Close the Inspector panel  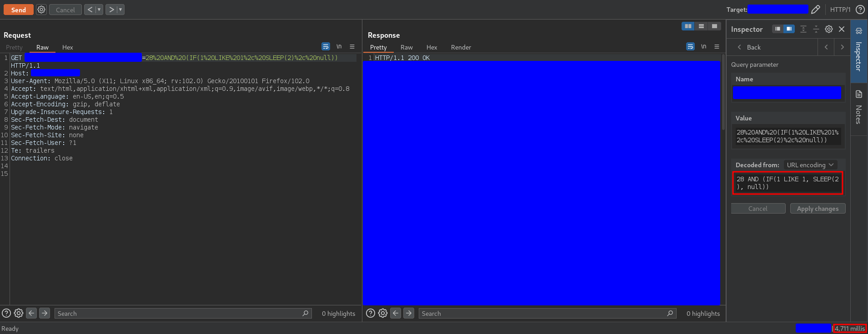click(x=842, y=29)
